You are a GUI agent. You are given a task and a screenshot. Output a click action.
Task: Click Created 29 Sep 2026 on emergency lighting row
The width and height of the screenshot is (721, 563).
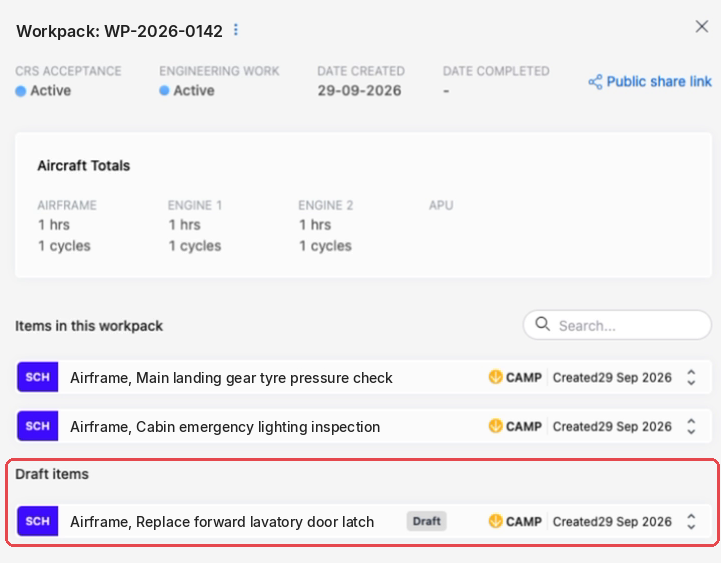coord(612,426)
